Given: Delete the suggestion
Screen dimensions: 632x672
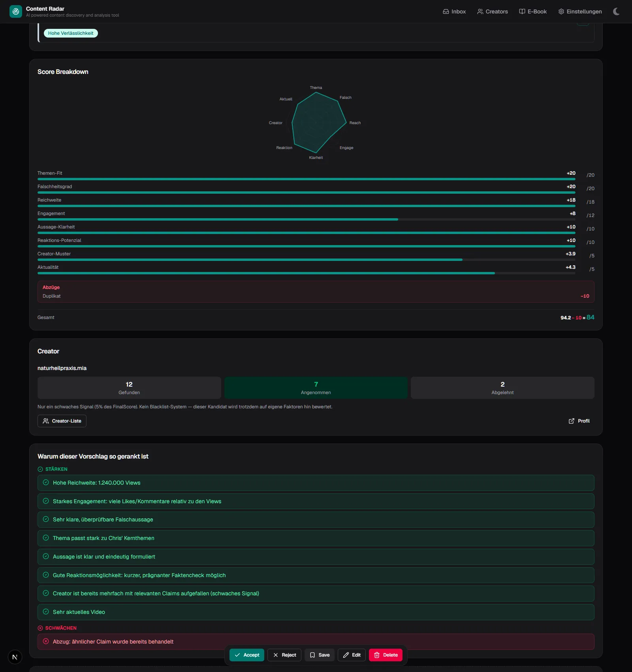Looking at the screenshot, I should [386, 655].
